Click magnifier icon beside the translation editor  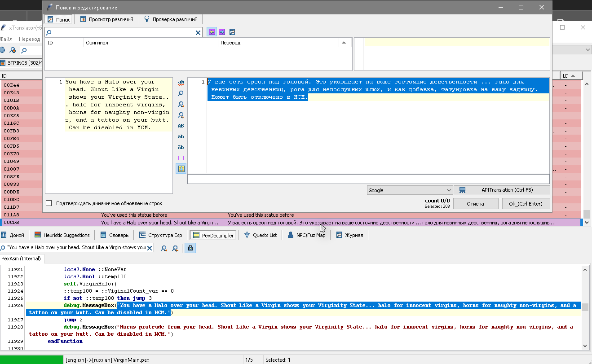click(181, 93)
